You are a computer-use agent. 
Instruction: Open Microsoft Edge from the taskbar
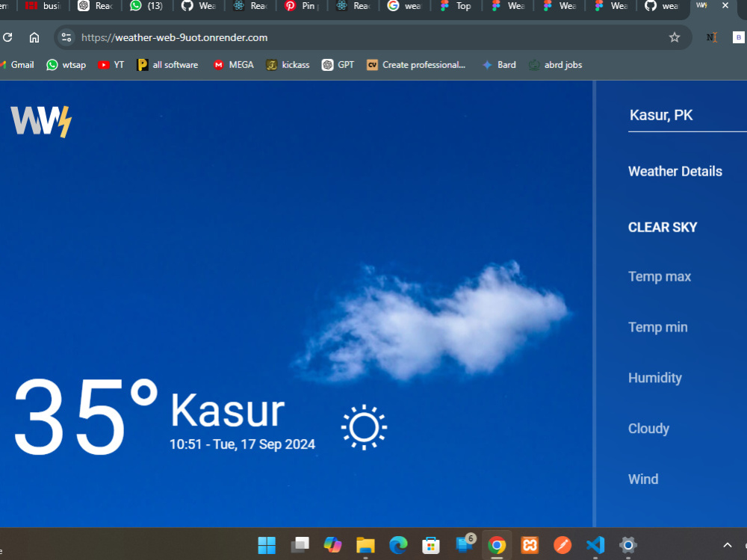pyautogui.click(x=398, y=545)
